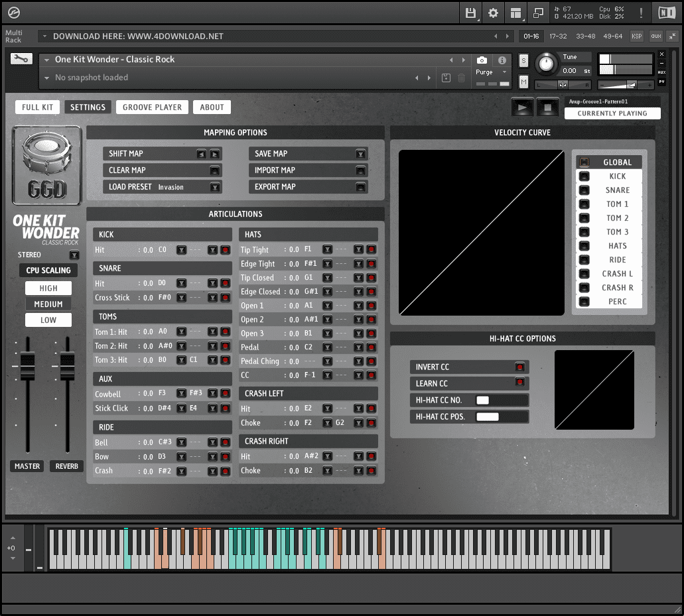Select SNARE velocity curve target
684x616 pixels.
click(x=609, y=190)
